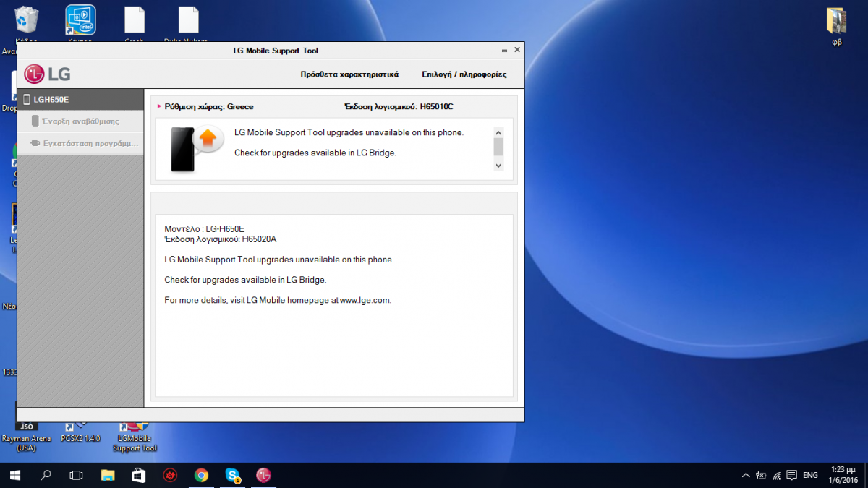Select the φβ folder desktop icon

tap(837, 26)
